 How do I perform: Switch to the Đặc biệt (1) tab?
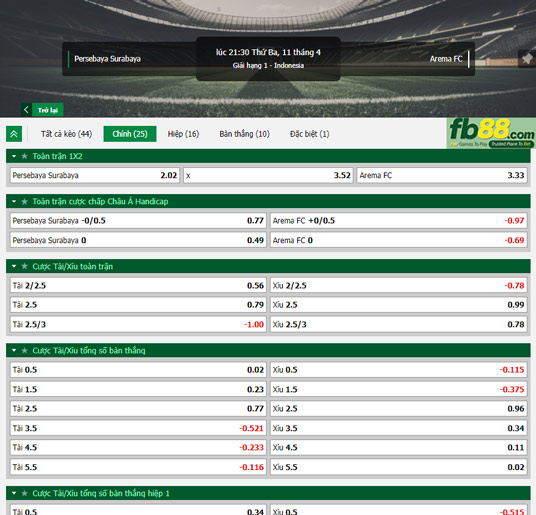pyautogui.click(x=309, y=134)
